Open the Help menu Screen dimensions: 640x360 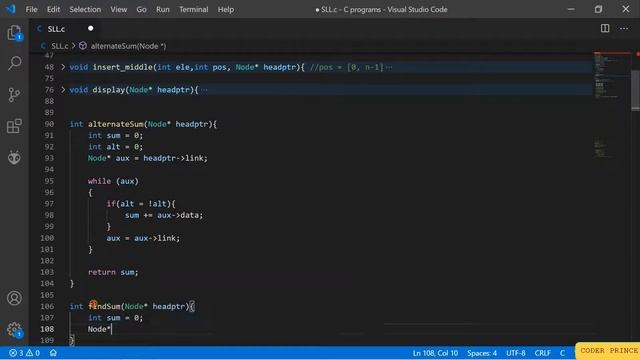coord(226,9)
